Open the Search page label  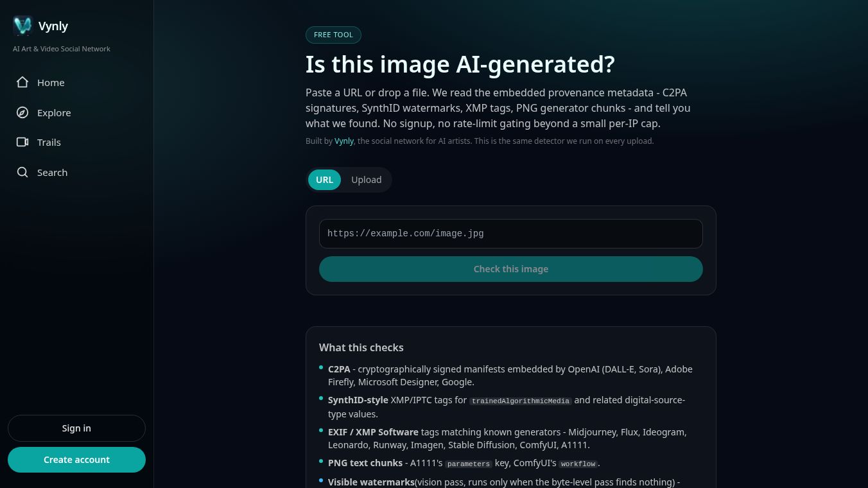(x=52, y=172)
